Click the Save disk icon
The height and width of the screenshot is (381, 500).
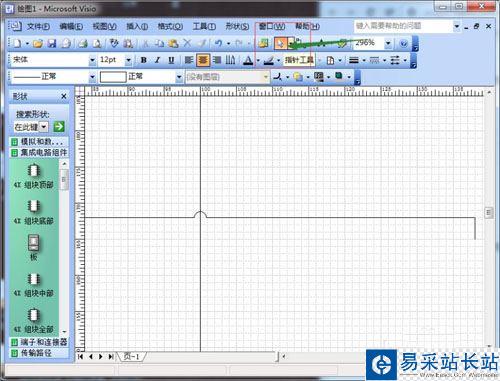[52, 43]
